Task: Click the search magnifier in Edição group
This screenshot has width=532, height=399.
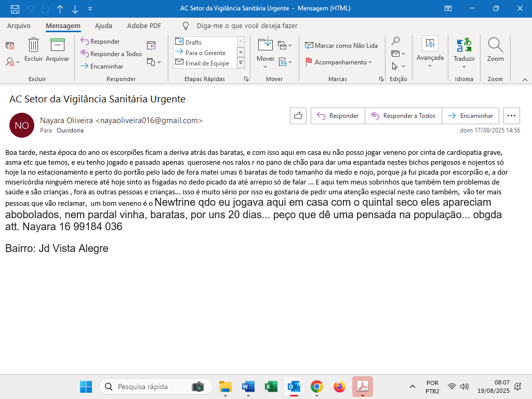Action: 395,41
